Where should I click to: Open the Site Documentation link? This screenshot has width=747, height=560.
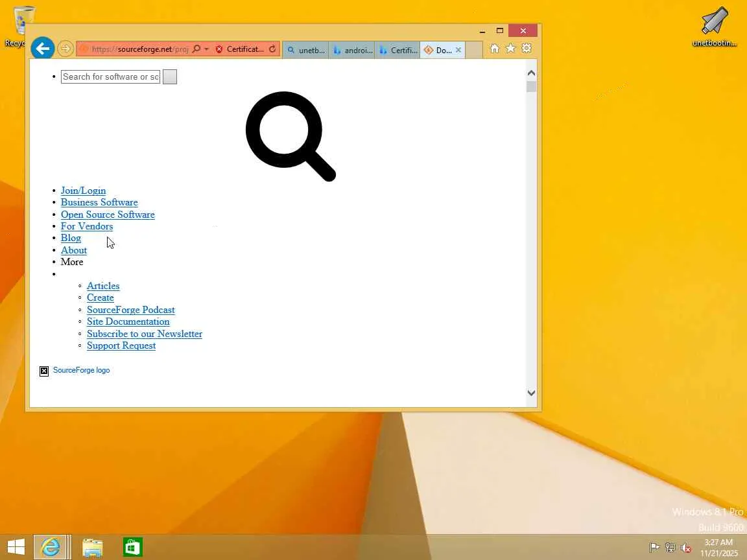(x=128, y=322)
